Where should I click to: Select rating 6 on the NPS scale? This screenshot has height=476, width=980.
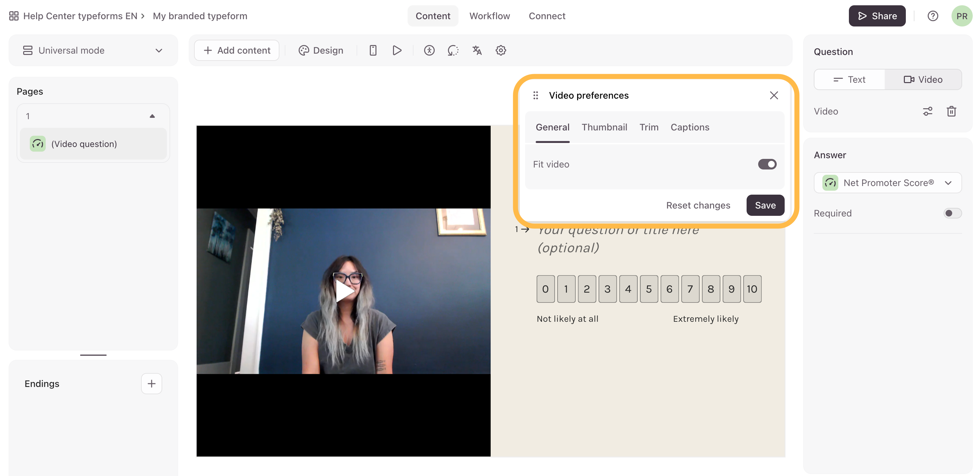669,289
